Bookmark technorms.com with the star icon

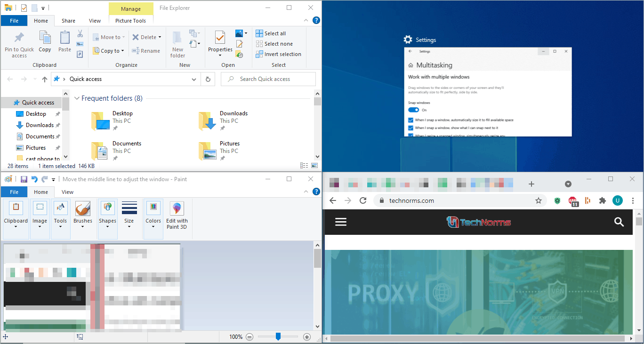pyautogui.click(x=538, y=200)
